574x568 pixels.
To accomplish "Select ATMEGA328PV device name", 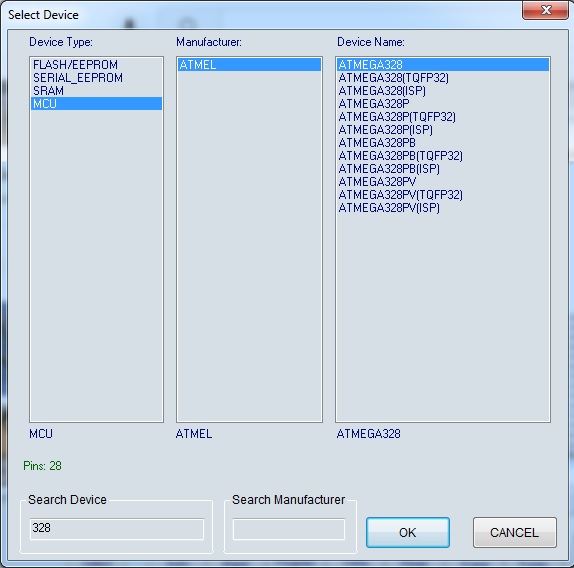I will [x=443, y=182].
